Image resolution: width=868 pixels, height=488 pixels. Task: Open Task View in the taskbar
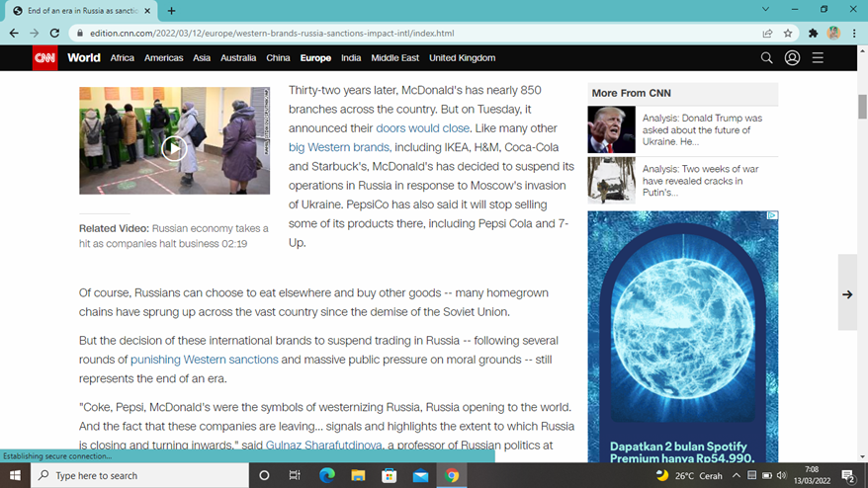(x=295, y=475)
